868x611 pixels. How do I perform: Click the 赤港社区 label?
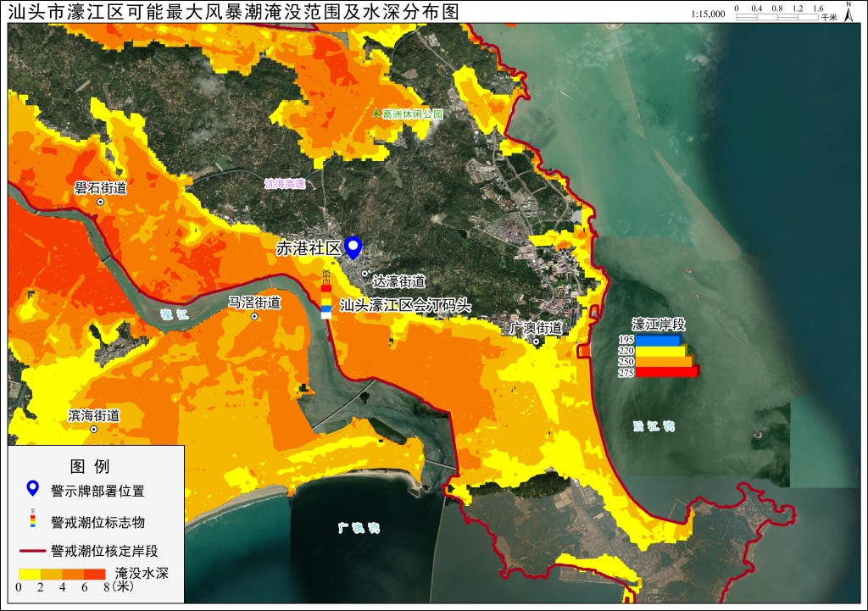(309, 248)
